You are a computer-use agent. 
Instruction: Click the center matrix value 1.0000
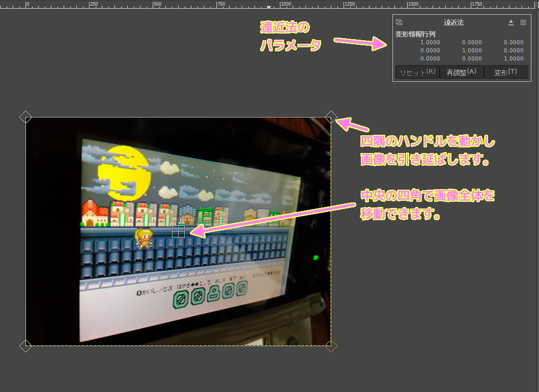tap(472, 50)
